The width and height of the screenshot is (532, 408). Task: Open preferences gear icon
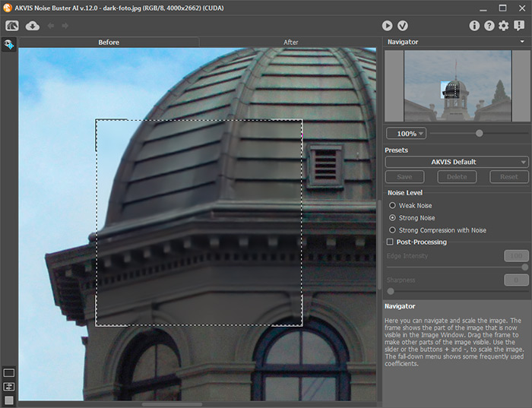(x=504, y=26)
